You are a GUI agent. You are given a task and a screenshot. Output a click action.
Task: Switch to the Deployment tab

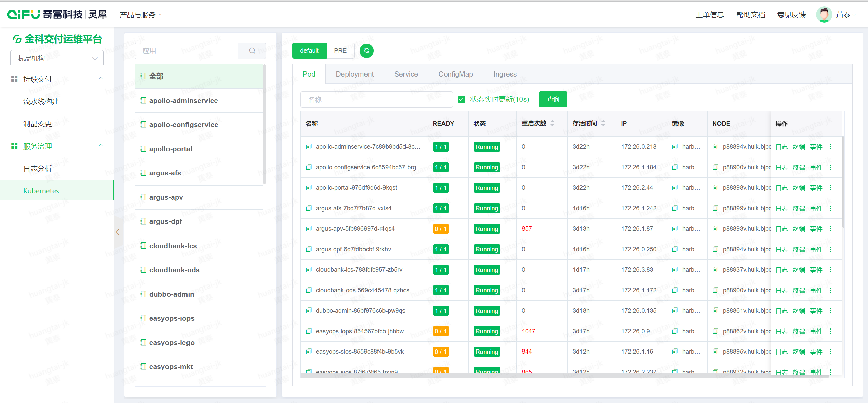(355, 74)
